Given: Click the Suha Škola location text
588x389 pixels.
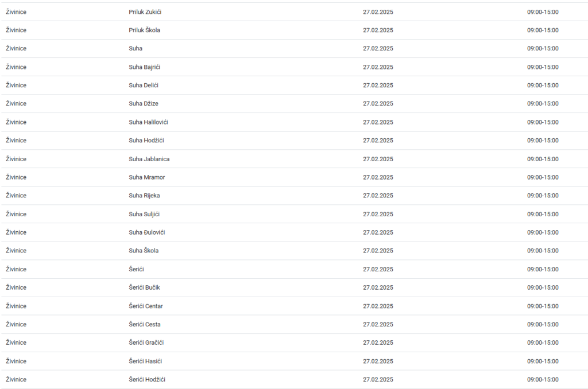Looking at the screenshot, I should click(144, 251).
